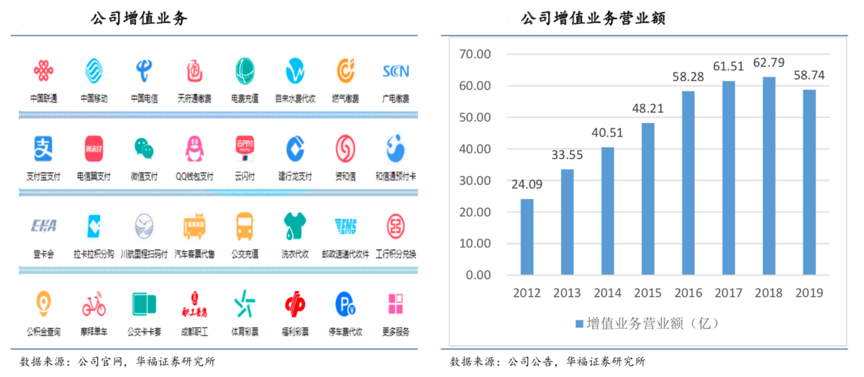Image resolution: width=864 pixels, height=377 pixels.
Task: Choose the 微信支付 green chat icon
Action: point(144,149)
